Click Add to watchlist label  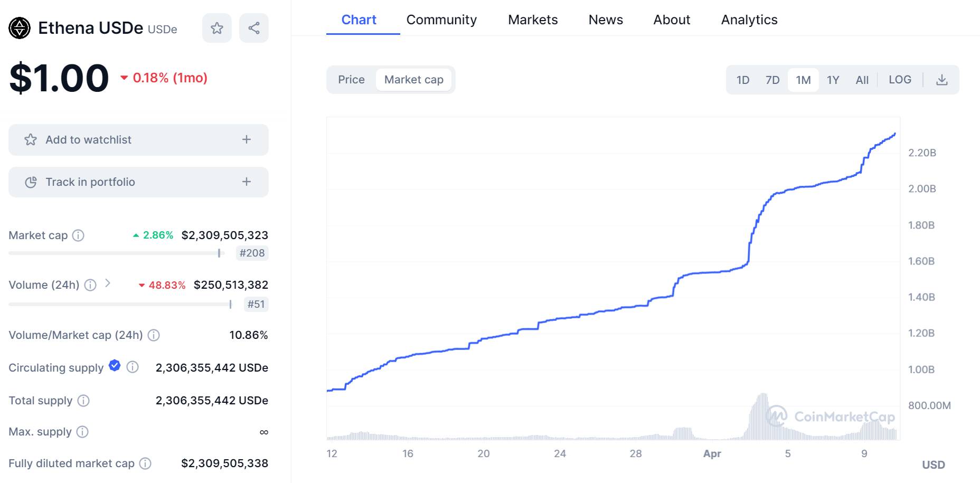point(88,140)
